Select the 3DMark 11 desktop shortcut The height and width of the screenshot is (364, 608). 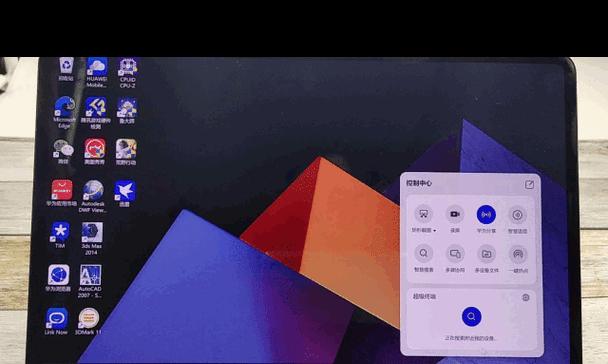(x=88, y=321)
